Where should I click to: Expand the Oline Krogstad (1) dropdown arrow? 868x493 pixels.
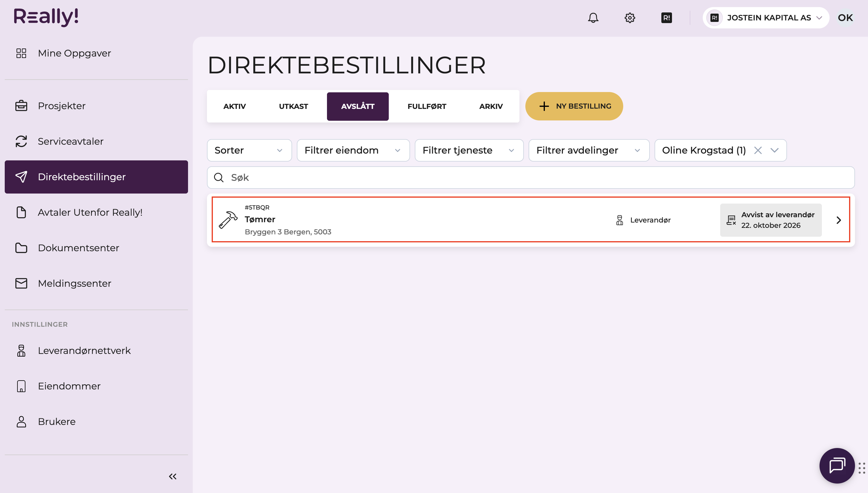(775, 150)
